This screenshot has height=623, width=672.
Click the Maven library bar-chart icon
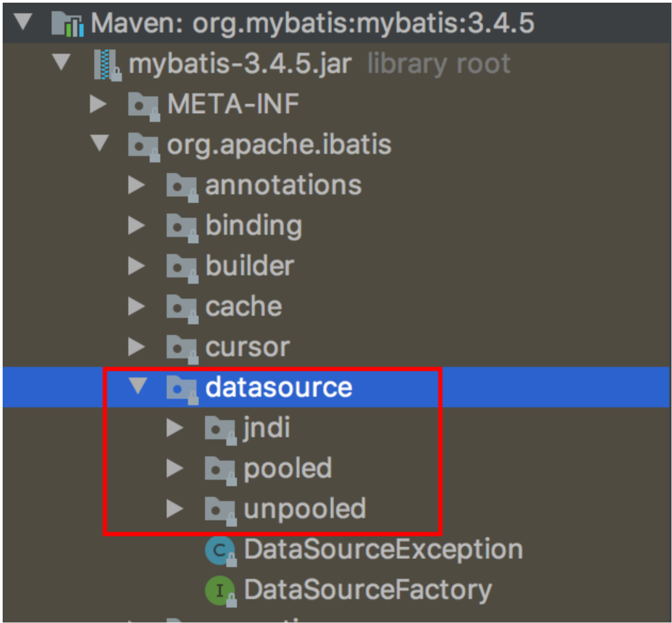coord(68,23)
